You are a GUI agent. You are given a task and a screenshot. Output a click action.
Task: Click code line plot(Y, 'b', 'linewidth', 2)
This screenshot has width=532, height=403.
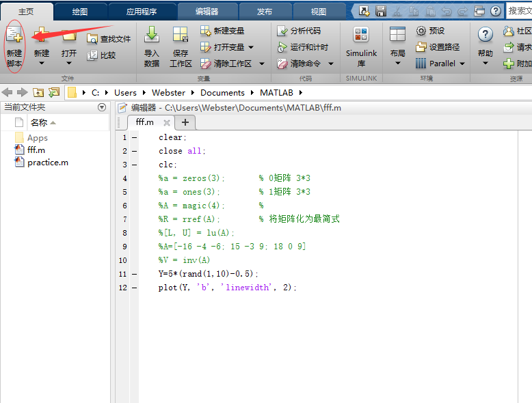coord(227,288)
